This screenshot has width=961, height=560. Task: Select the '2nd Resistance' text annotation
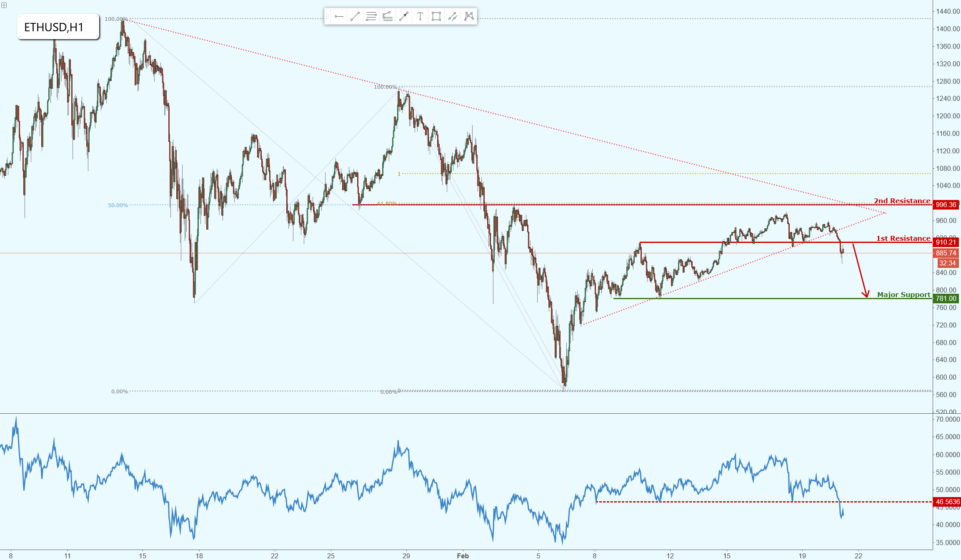pos(902,201)
